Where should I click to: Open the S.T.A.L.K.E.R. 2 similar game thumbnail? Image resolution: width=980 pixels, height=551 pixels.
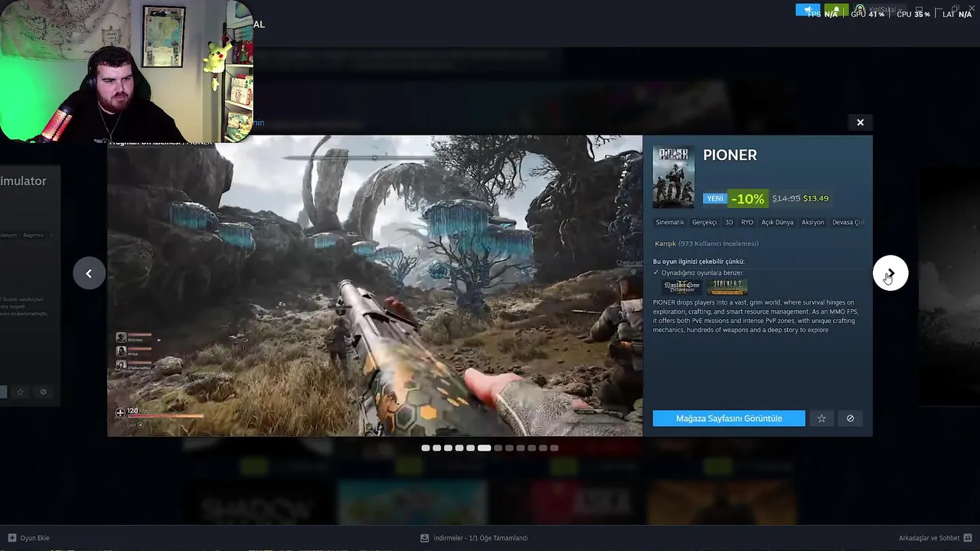click(728, 287)
